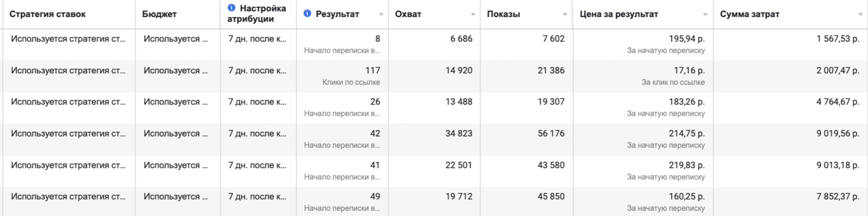Click the За клик по ссылке label
Image resolution: width=868 pixels, height=216 pixels.
pos(673,82)
